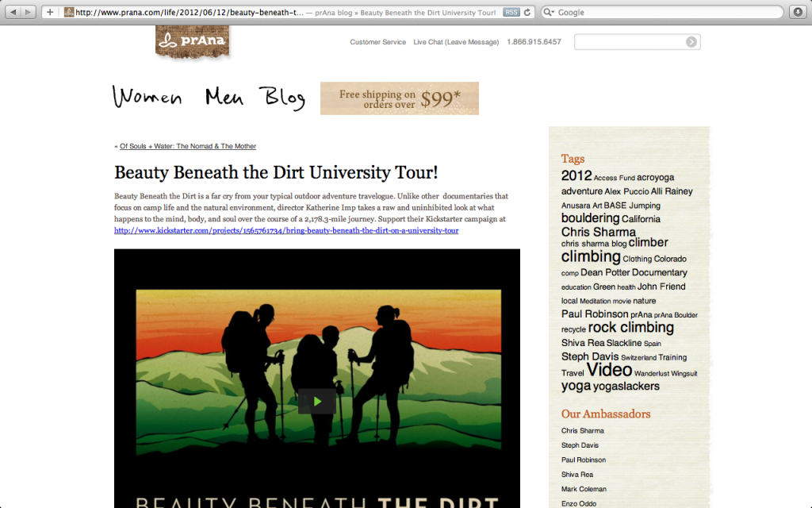The height and width of the screenshot is (508, 812).
Task: Click the post title Beauty Beneath the Dirt
Action: click(276, 172)
